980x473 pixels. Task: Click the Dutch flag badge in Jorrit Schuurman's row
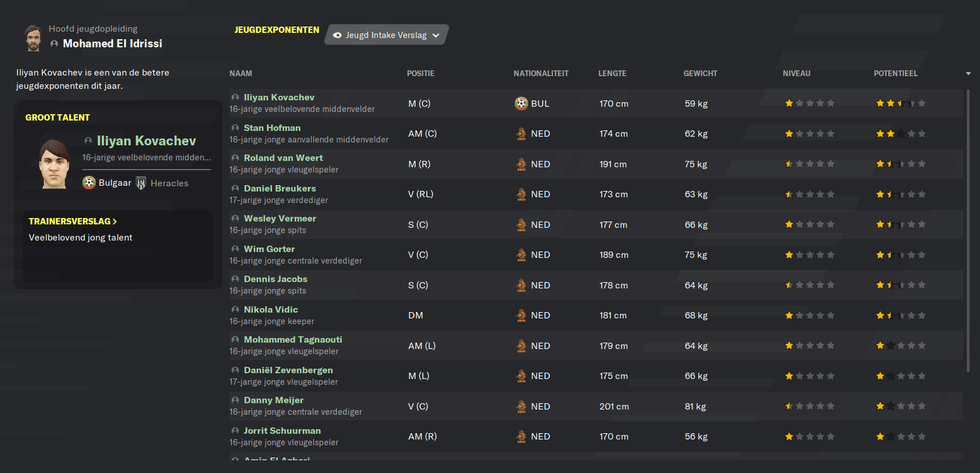click(x=521, y=437)
